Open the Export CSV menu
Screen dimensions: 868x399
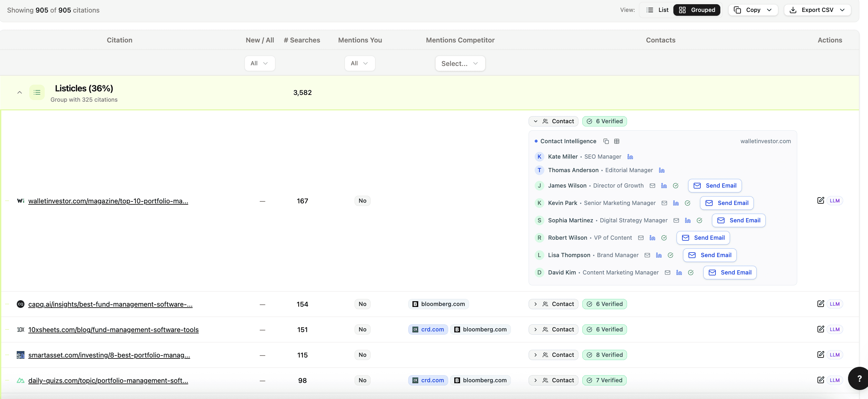coord(817,10)
